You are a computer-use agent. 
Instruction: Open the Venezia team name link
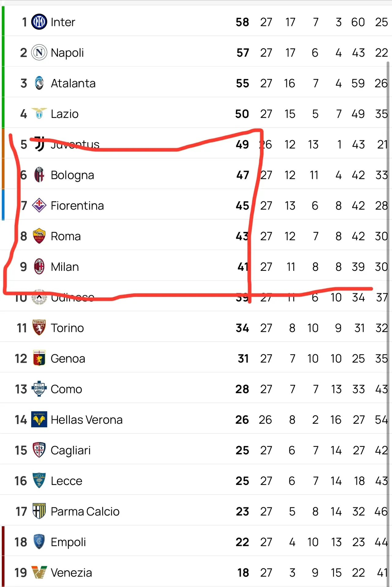pos(71,573)
